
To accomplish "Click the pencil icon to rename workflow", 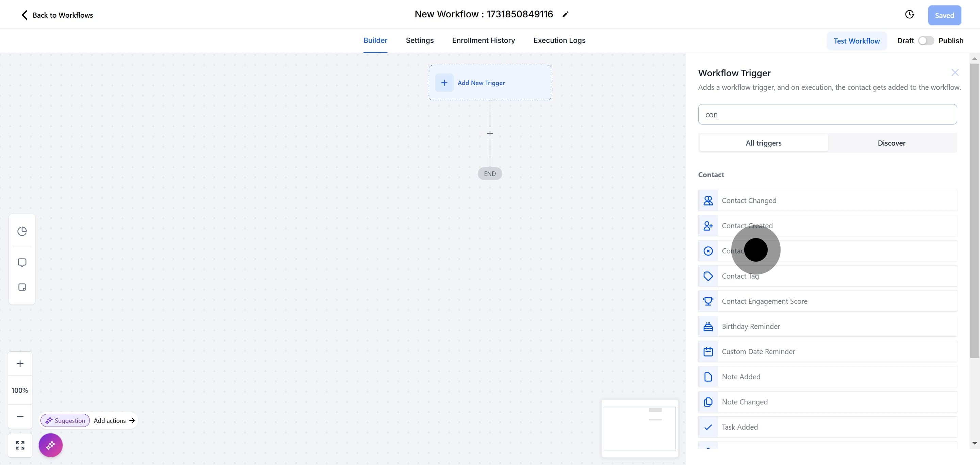I will click(565, 14).
